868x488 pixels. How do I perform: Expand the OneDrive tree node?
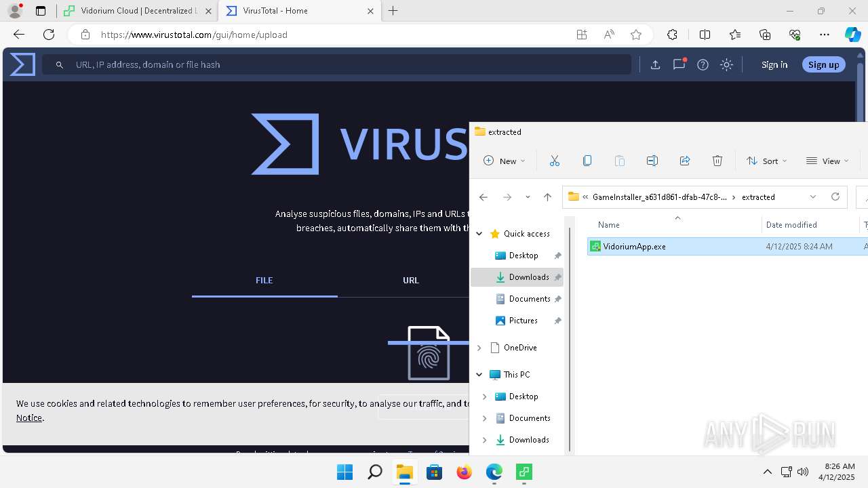click(x=479, y=348)
